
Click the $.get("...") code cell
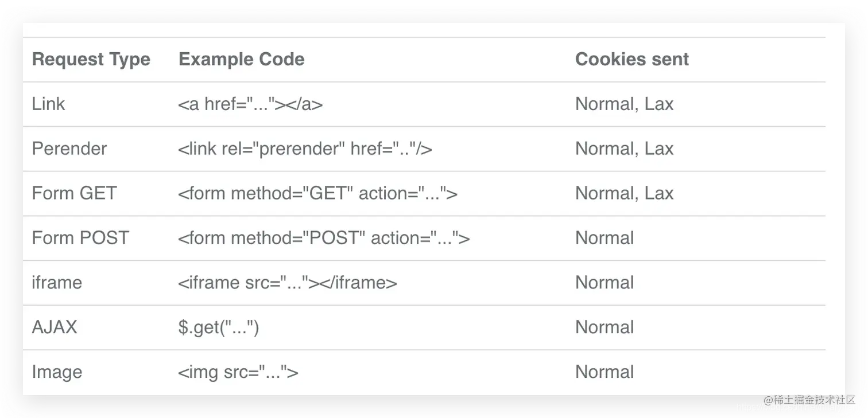pos(219,327)
